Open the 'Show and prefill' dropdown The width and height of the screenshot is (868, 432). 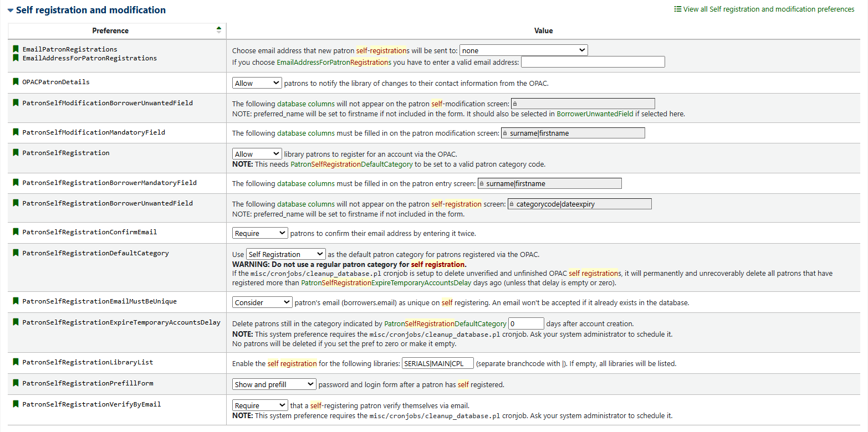tap(274, 384)
